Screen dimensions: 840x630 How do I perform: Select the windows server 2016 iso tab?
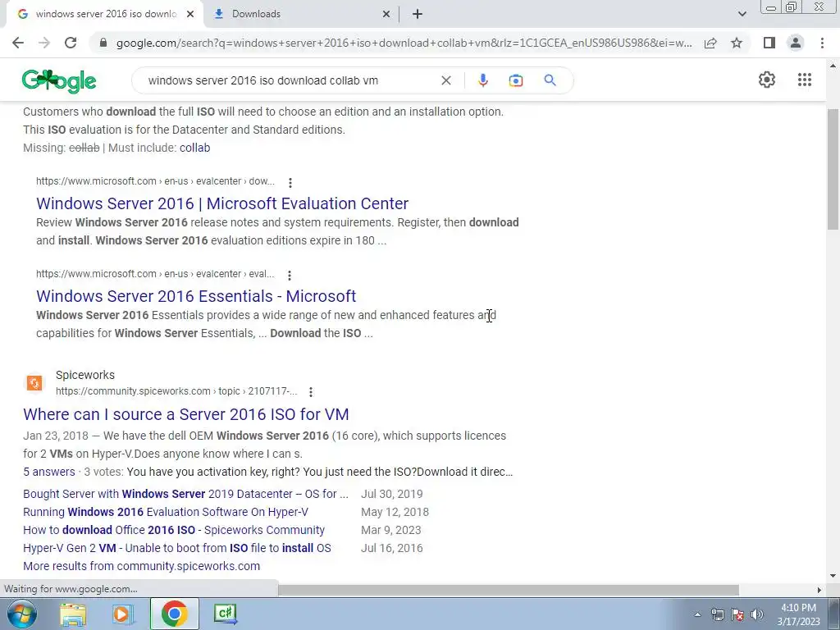pyautogui.click(x=104, y=14)
